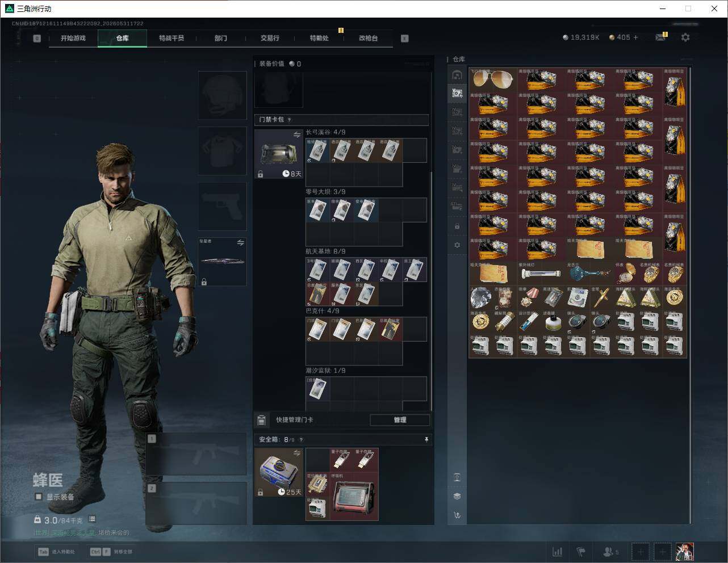Select the processor item in safe box
Viewport: 728px width, 563px height.
tap(318, 508)
